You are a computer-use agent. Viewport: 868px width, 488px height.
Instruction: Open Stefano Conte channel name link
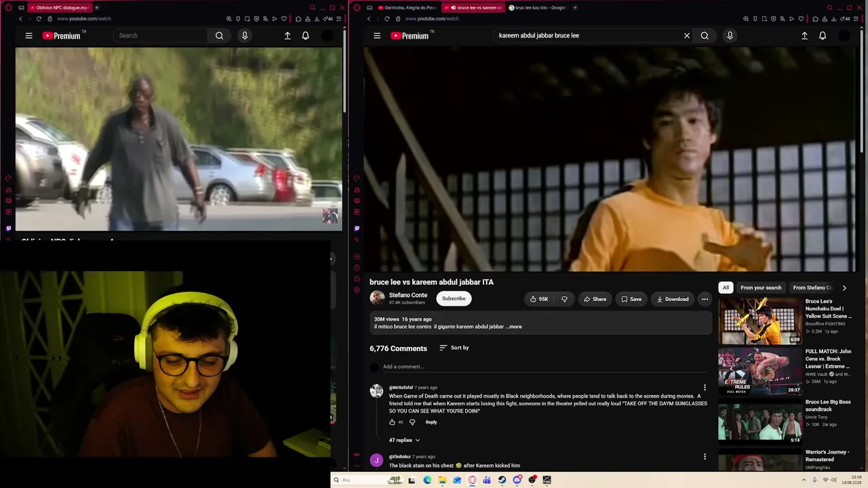pyautogui.click(x=408, y=296)
